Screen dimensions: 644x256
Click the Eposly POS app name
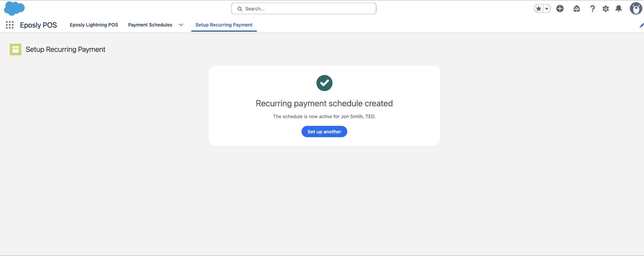coord(39,25)
